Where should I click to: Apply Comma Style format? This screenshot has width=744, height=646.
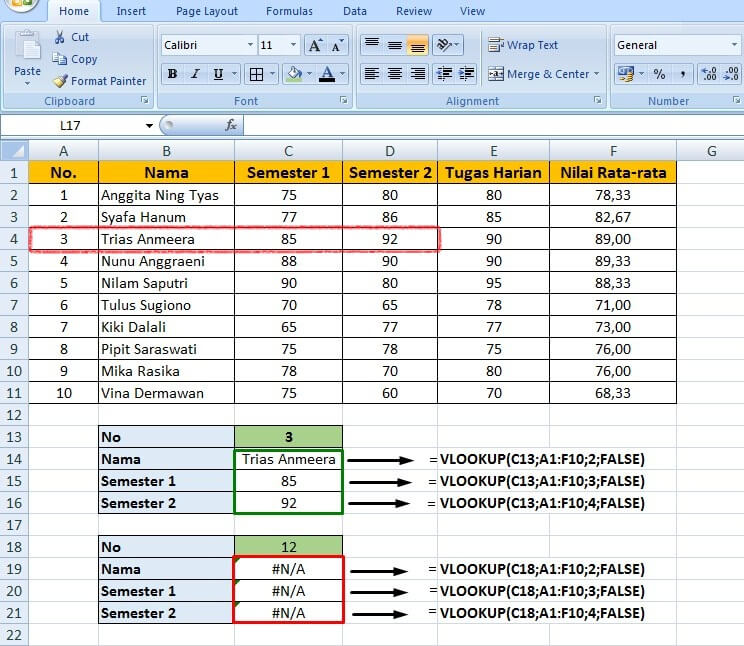pos(682,74)
